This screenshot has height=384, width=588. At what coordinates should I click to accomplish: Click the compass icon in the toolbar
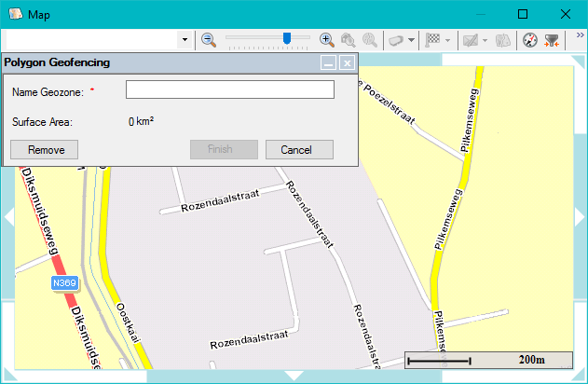coord(530,40)
